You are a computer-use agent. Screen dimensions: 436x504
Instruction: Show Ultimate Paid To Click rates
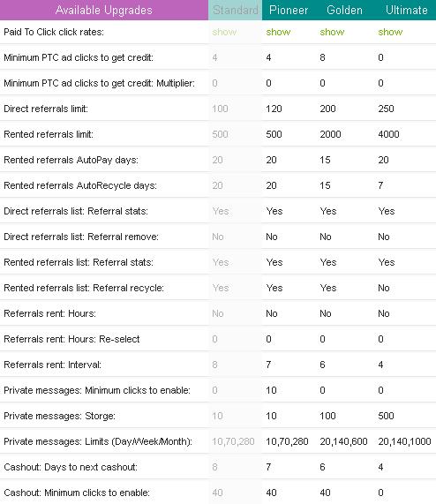click(x=390, y=32)
